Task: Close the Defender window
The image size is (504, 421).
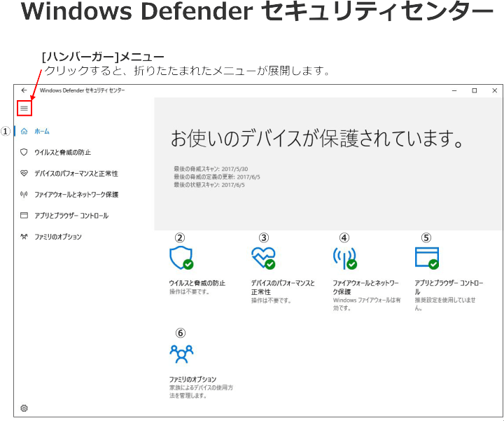Action: pos(495,90)
